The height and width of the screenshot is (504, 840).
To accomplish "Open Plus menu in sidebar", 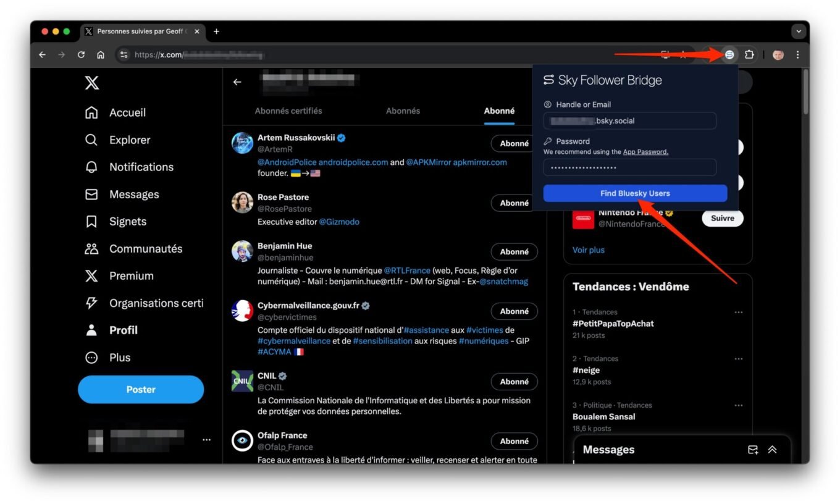I will 108,357.
